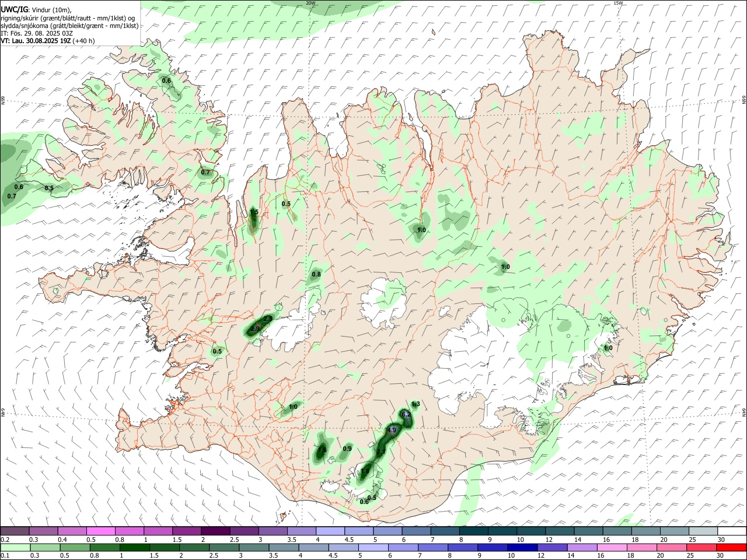747x560 pixels.
Task: Click the upper legend swatch between 6 and 7
Action: tap(417, 531)
